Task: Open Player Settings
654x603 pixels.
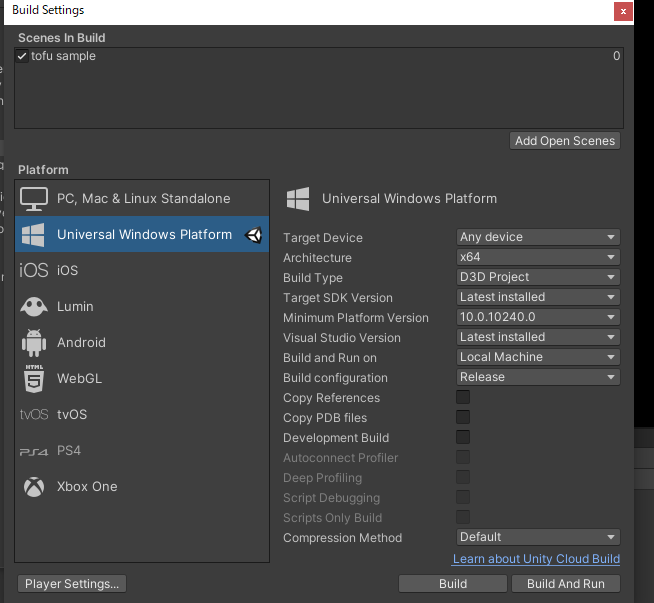Action: click(x=72, y=584)
